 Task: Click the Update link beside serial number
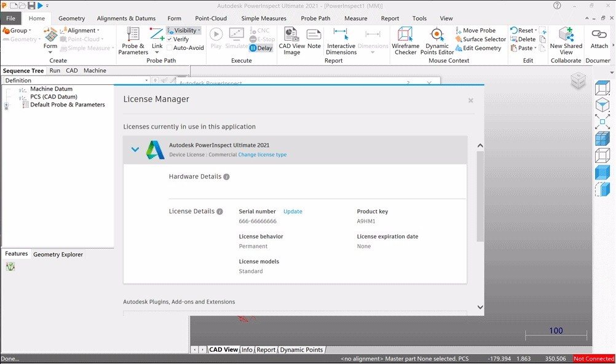[x=293, y=211]
